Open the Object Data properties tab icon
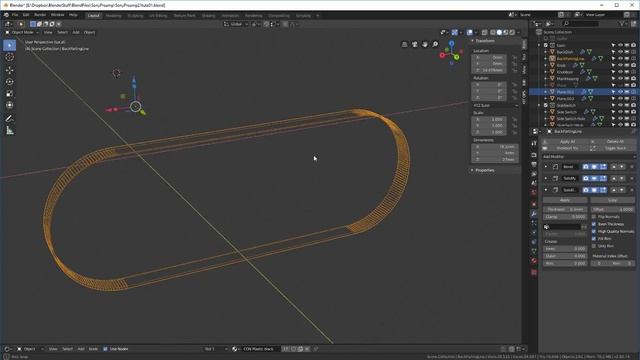The image size is (640, 360). [534, 251]
